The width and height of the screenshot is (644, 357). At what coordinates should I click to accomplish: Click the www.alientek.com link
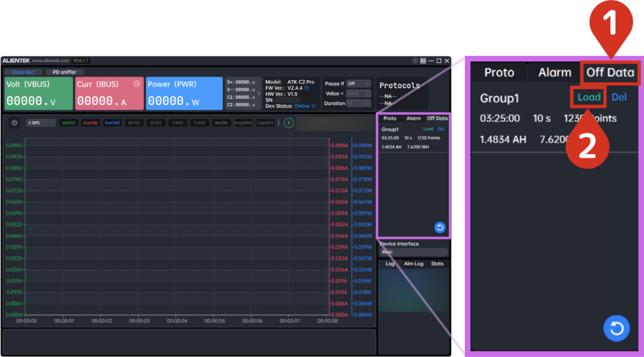50,61
